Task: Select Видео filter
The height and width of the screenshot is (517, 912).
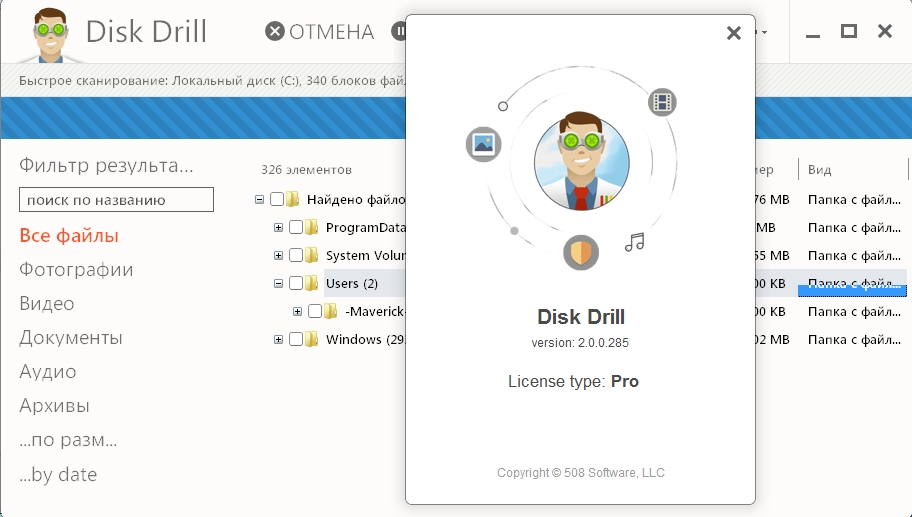Action: (47, 304)
